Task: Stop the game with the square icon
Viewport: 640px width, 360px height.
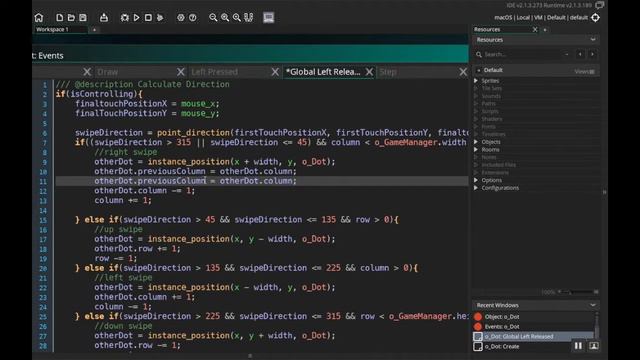Action: [x=148, y=18]
